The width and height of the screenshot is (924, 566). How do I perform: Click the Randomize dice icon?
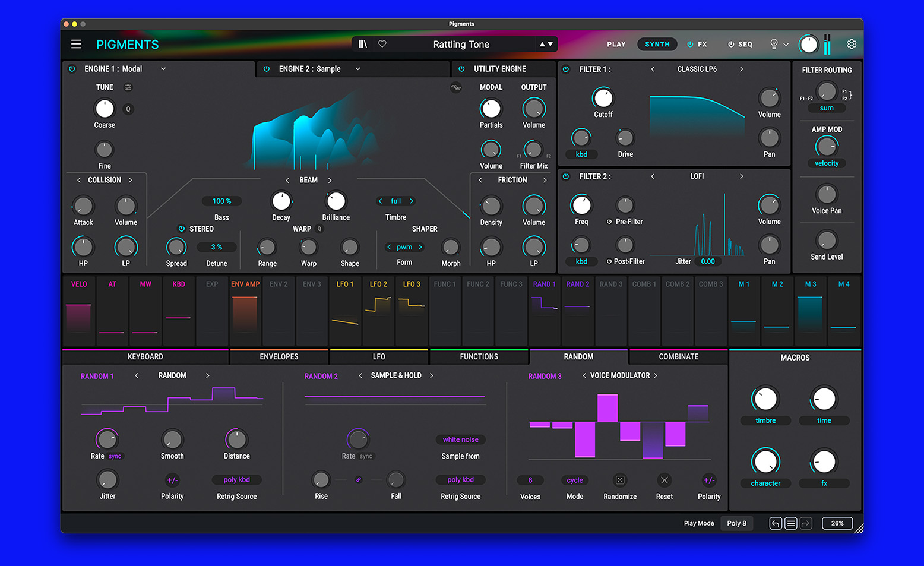pyautogui.click(x=620, y=480)
